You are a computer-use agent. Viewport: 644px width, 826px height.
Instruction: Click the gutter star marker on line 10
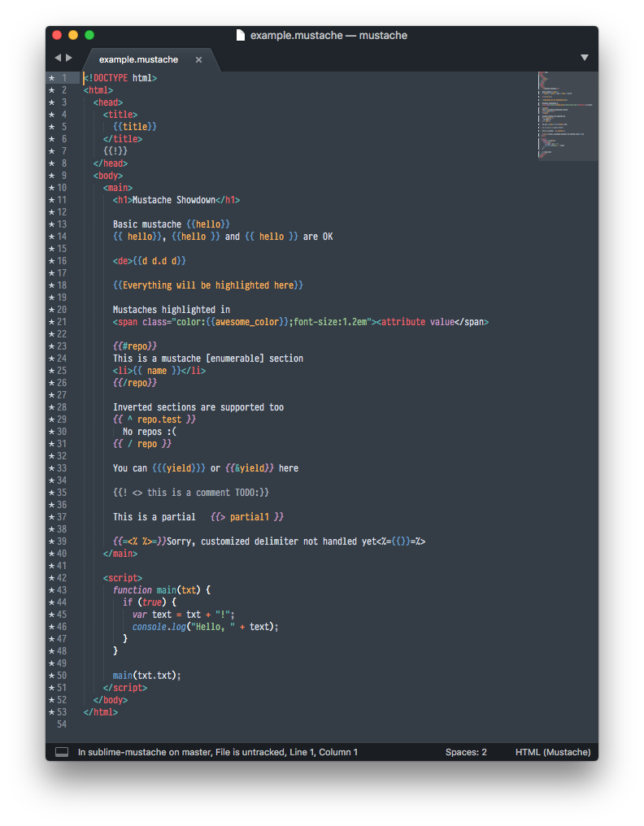(52, 188)
